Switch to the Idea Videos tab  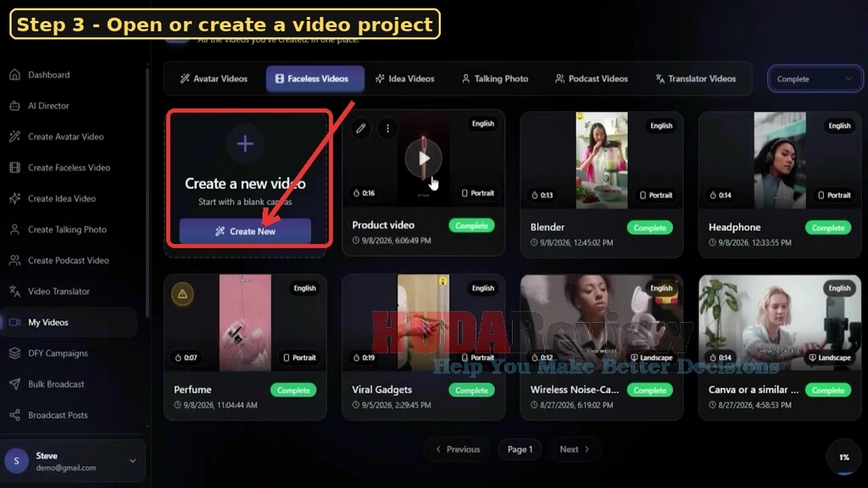click(x=404, y=79)
